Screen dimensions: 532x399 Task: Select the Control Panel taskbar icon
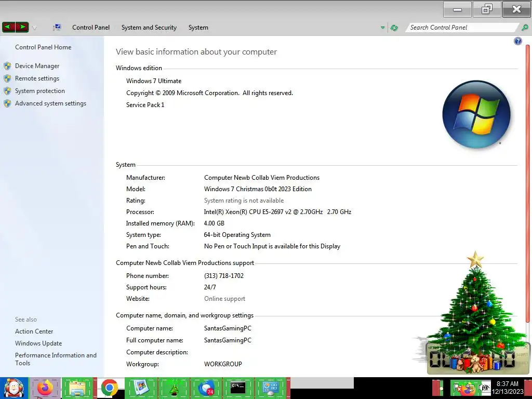[270, 388]
